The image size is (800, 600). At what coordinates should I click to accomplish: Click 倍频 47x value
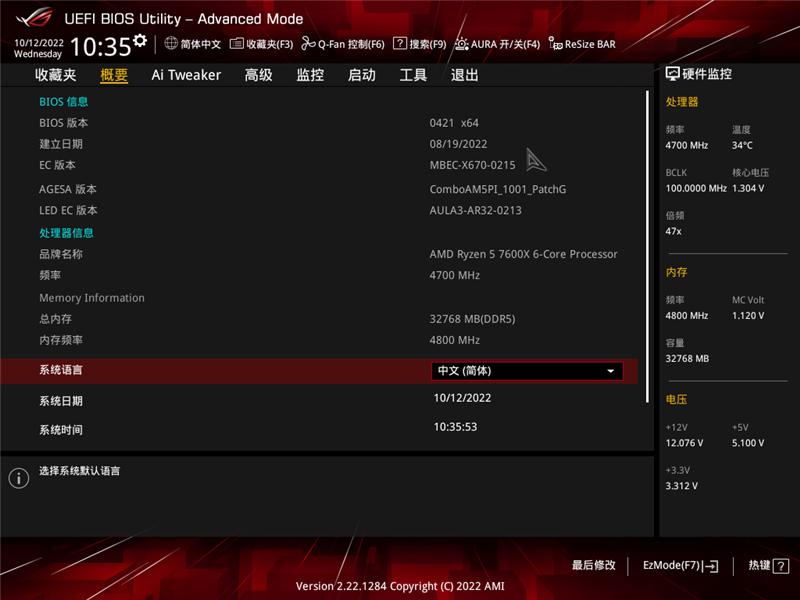tap(673, 231)
